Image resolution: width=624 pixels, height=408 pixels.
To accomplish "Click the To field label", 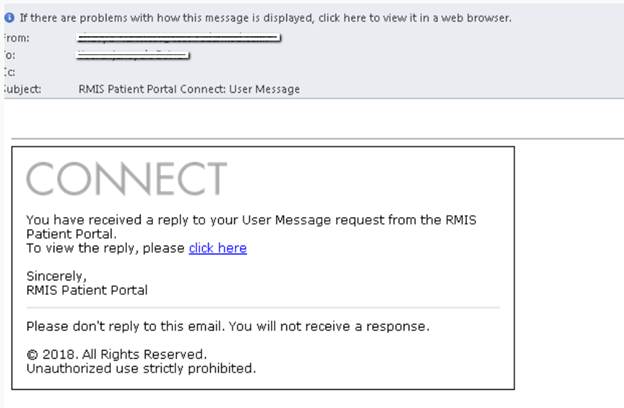I will [x=10, y=55].
